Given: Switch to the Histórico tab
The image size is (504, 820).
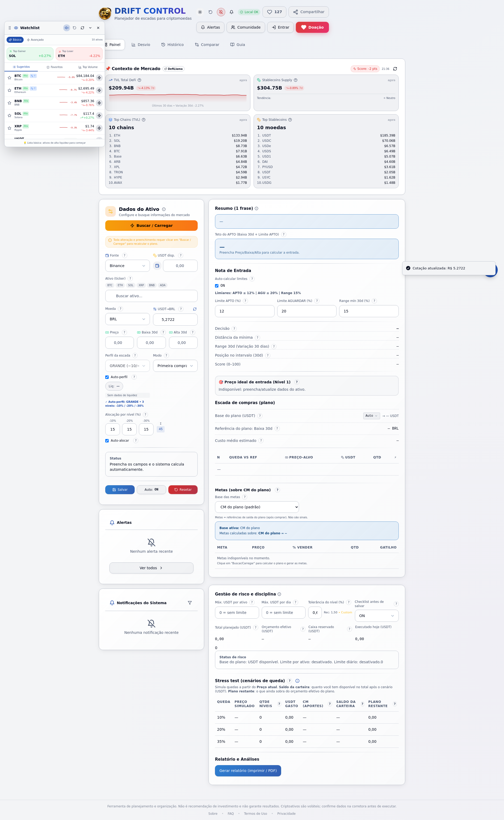Looking at the screenshot, I should [172, 45].
